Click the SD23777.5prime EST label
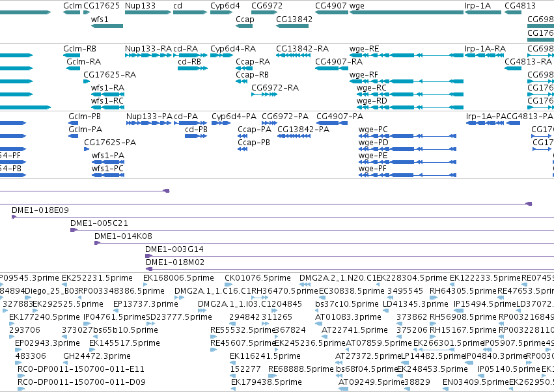This screenshot has width=554, height=392. [x=179, y=317]
